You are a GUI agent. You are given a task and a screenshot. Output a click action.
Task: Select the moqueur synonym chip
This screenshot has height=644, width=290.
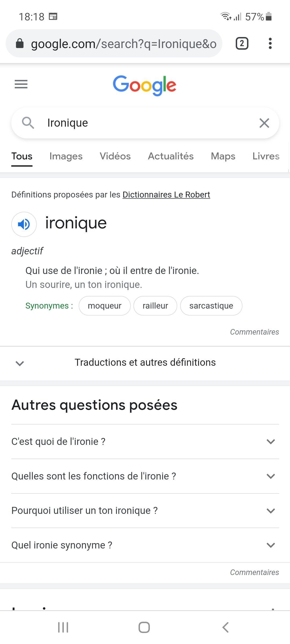(x=104, y=306)
